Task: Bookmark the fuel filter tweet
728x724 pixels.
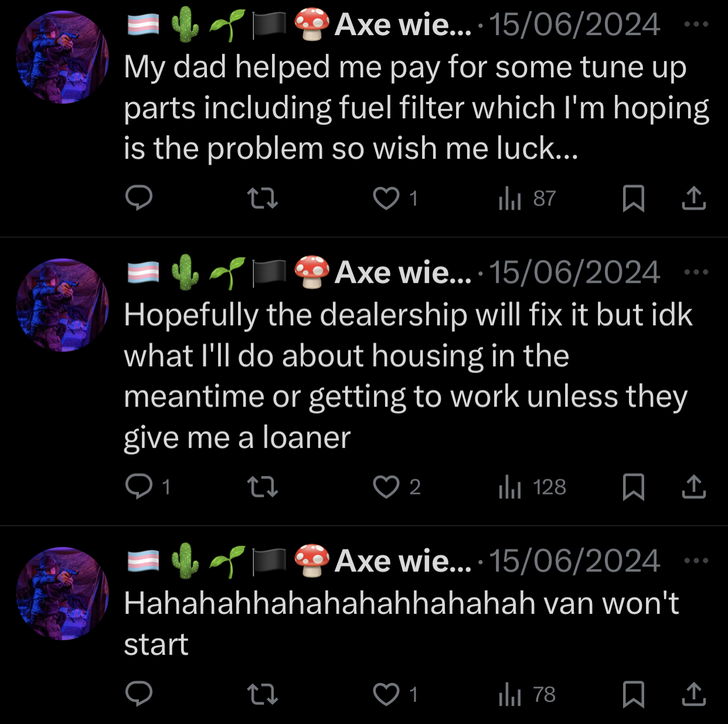Action: click(633, 198)
